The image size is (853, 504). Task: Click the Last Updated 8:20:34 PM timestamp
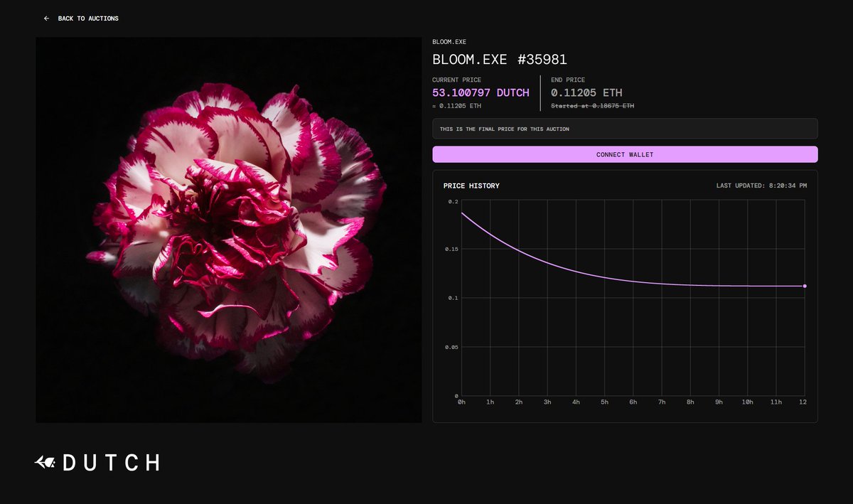point(761,186)
